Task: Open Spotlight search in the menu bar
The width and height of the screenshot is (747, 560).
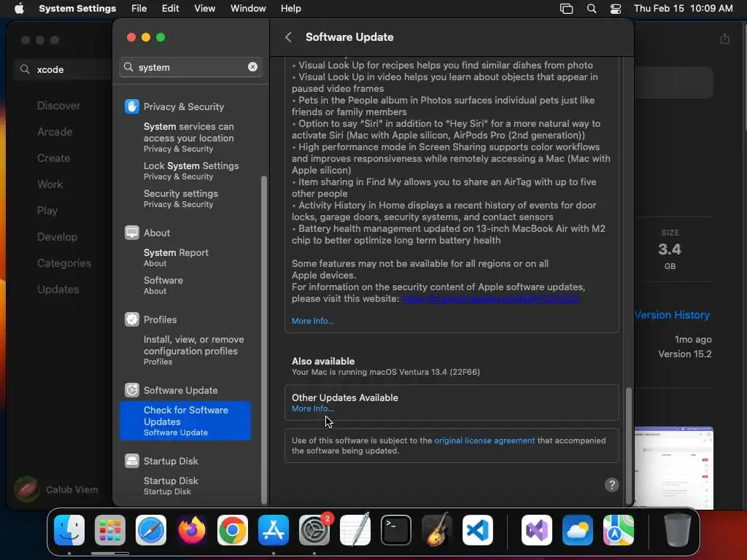Action: [x=592, y=9]
